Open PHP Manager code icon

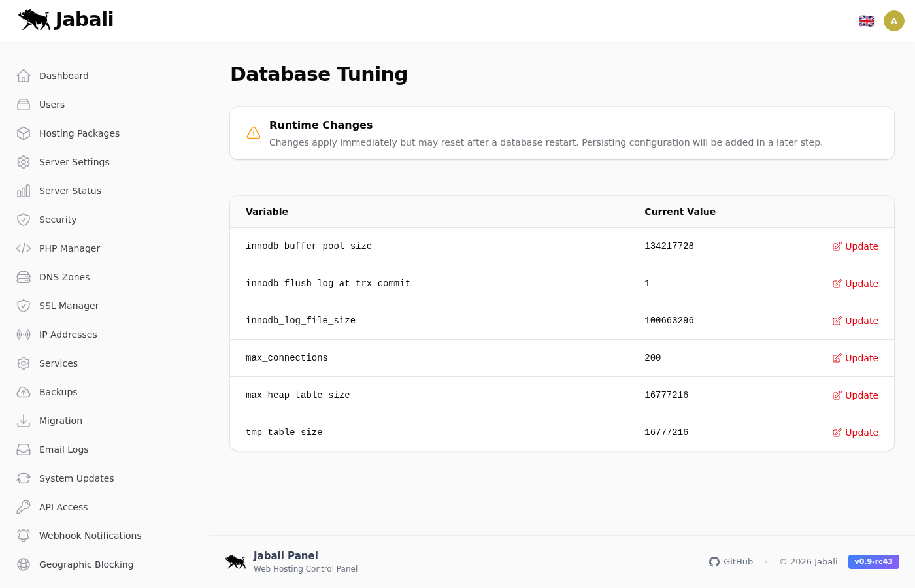24,248
